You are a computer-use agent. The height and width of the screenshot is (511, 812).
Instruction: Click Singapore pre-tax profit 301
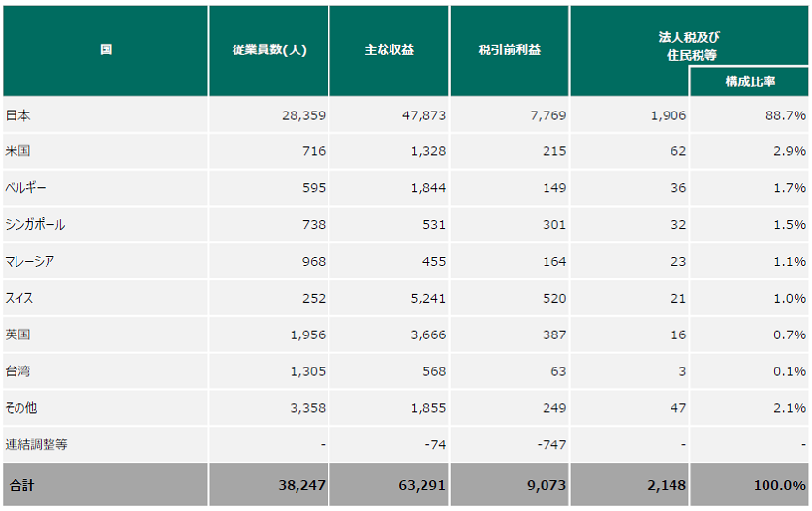554,224
